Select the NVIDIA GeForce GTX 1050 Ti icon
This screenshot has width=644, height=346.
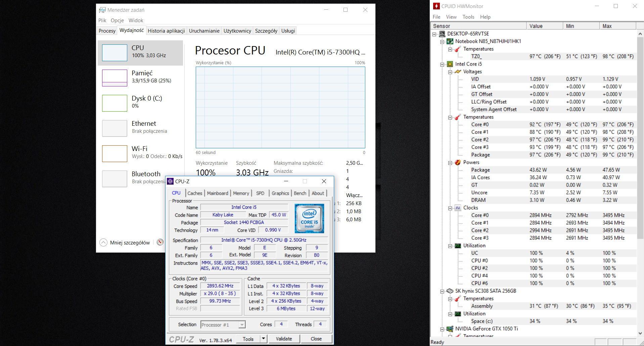450,329
